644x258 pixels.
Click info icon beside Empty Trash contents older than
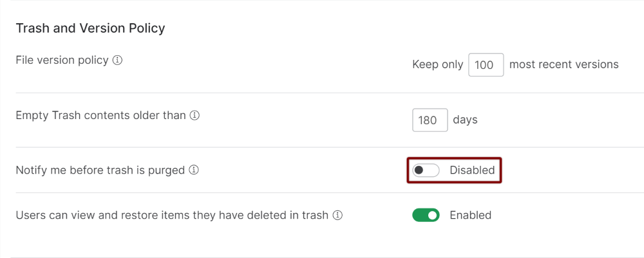[194, 116]
